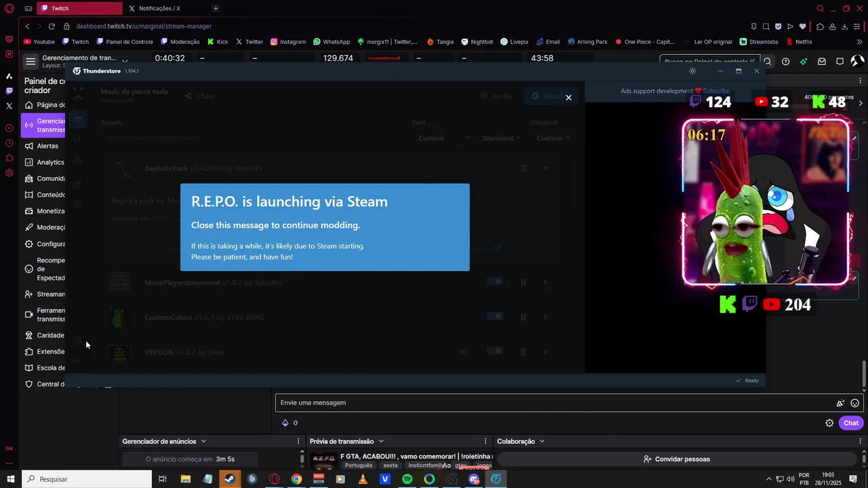This screenshot has height=488, width=868.
Task: Close the R.E.P.O. launching message with X
Action: (568, 98)
